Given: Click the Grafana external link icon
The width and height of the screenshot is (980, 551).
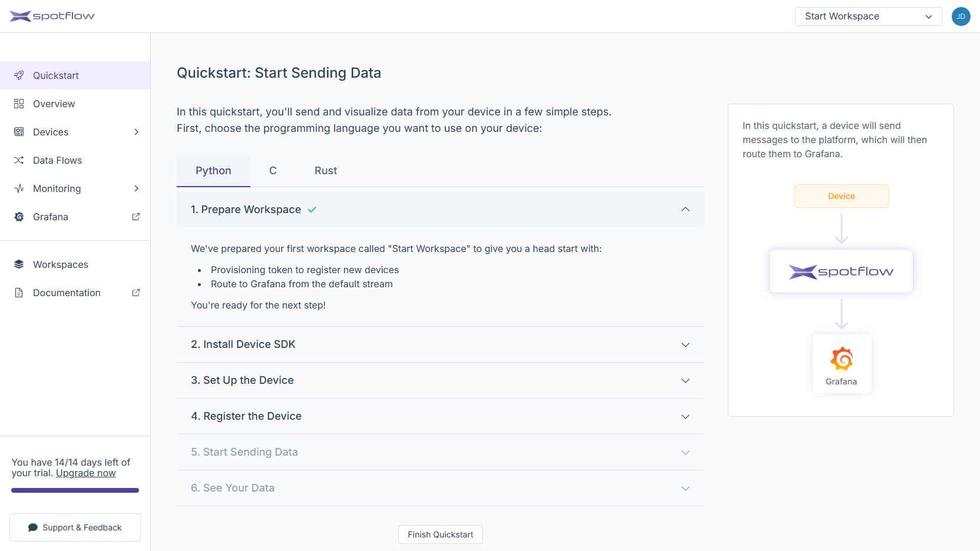Looking at the screenshot, I should (136, 217).
